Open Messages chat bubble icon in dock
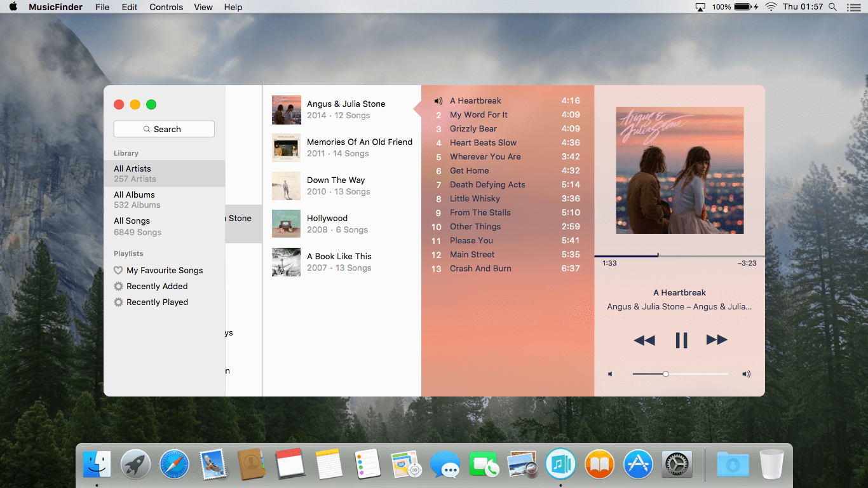 coord(445,464)
